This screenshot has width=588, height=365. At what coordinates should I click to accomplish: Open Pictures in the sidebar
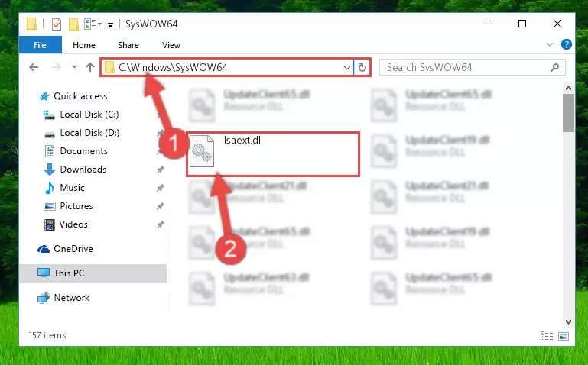click(76, 206)
